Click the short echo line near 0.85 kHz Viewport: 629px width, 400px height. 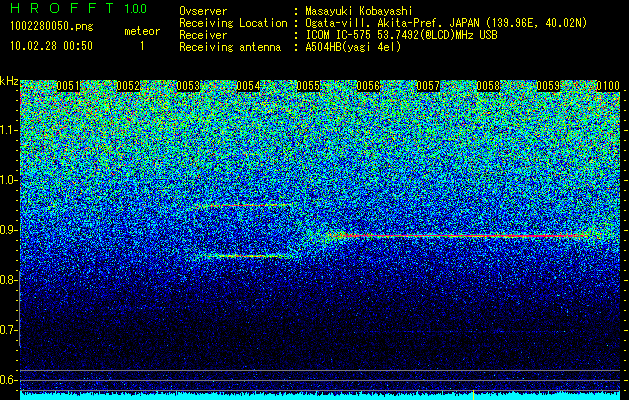[246, 256]
